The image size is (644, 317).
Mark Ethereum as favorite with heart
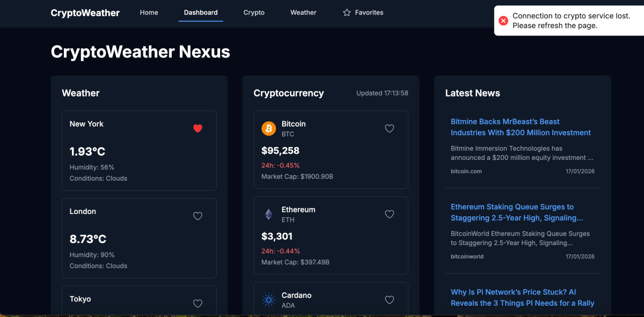tap(390, 214)
